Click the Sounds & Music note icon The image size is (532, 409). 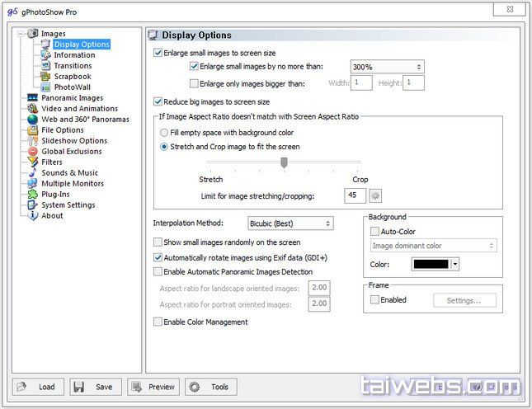pos(32,173)
